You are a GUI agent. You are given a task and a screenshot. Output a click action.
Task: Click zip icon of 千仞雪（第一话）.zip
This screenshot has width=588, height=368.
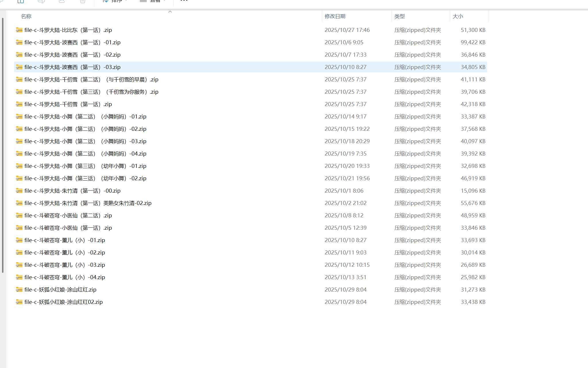click(19, 104)
